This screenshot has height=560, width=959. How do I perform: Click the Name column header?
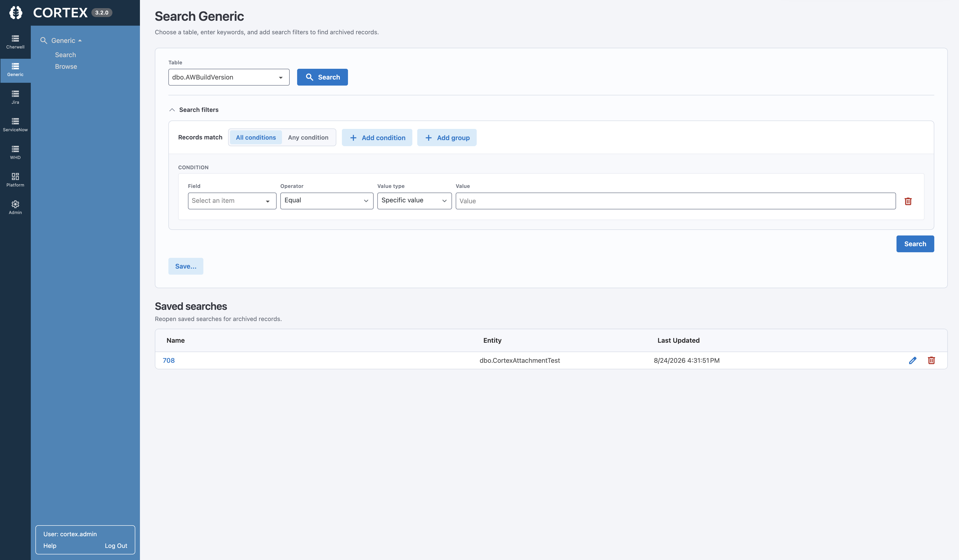tap(175, 340)
